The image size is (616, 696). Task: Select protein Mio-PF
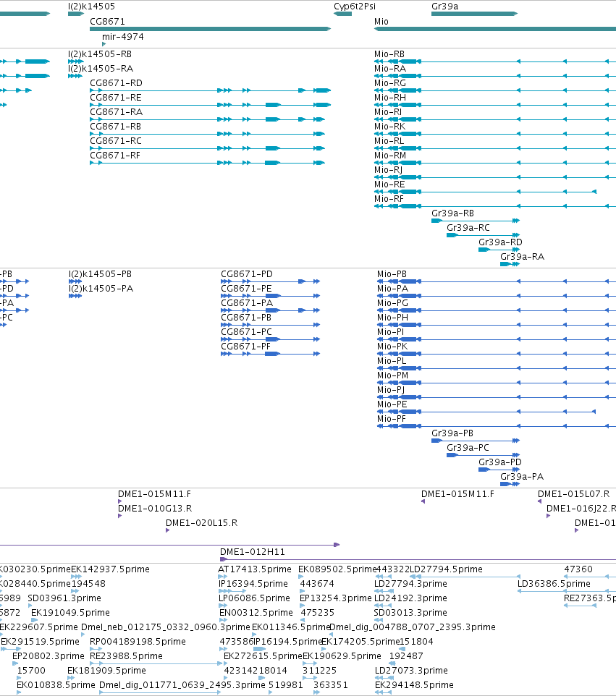(497, 426)
